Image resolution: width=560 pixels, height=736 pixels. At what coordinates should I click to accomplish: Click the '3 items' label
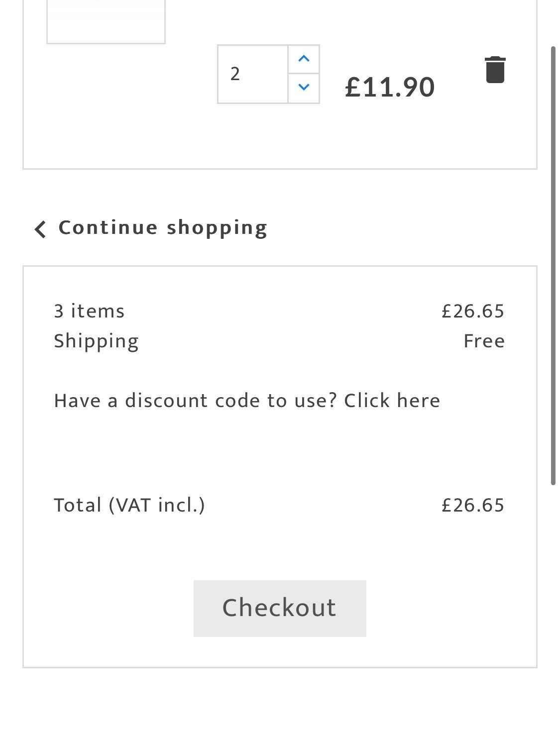tap(89, 311)
